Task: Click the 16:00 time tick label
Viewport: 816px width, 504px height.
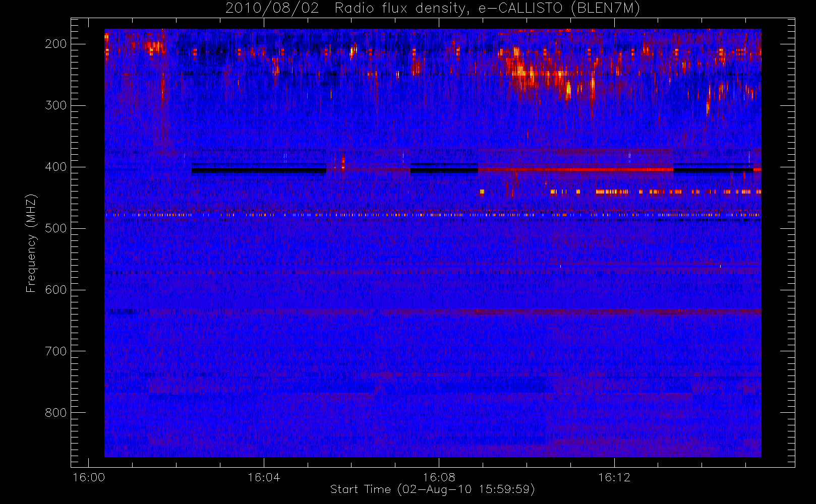Action: [89, 477]
